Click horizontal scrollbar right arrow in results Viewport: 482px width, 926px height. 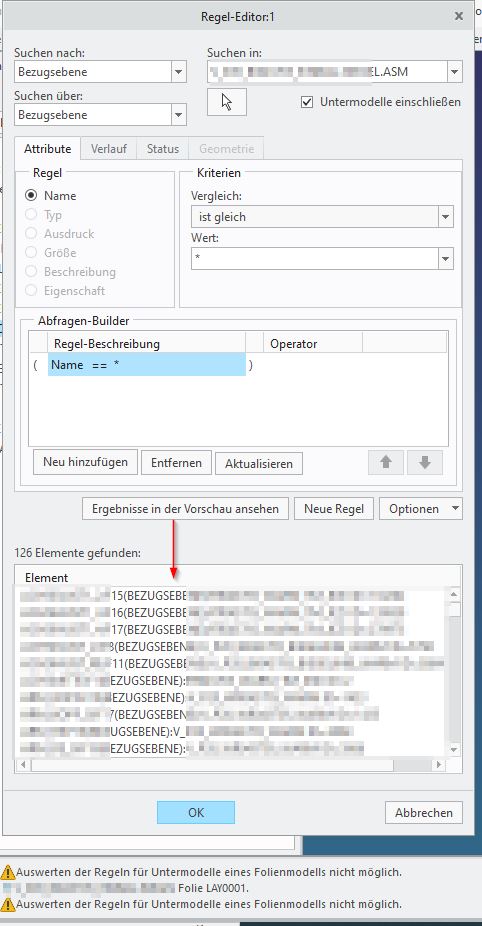pyautogui.click(x=438, y=764)
